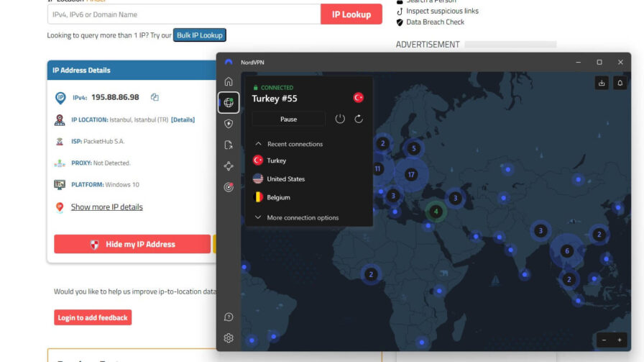The height and width of the screenshot is (362, 644).
Task: Pause the VPN connection
Action: pos(288,119)
